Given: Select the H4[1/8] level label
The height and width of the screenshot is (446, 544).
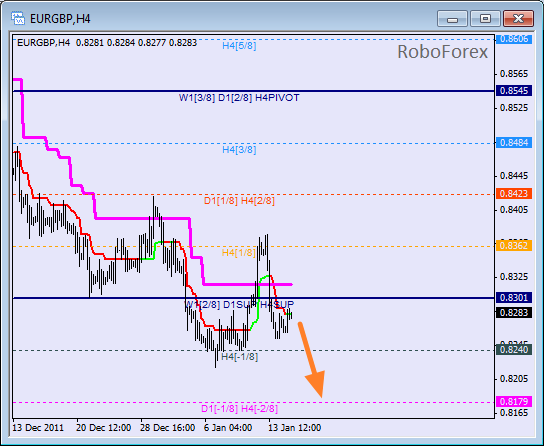Looking at the screenshot, I should 239,252.
